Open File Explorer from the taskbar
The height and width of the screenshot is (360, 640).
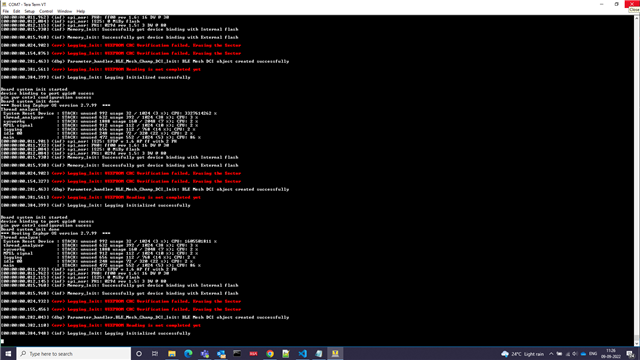coord(172,353)
